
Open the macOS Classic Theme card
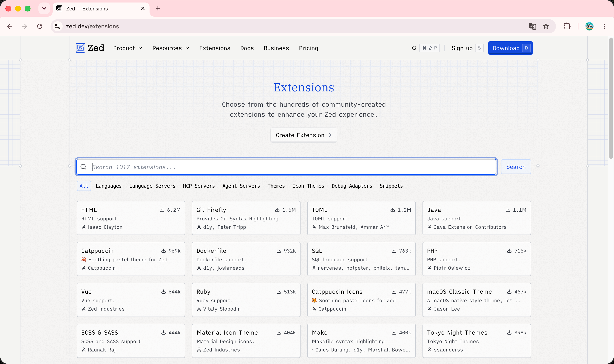(477, 300)
